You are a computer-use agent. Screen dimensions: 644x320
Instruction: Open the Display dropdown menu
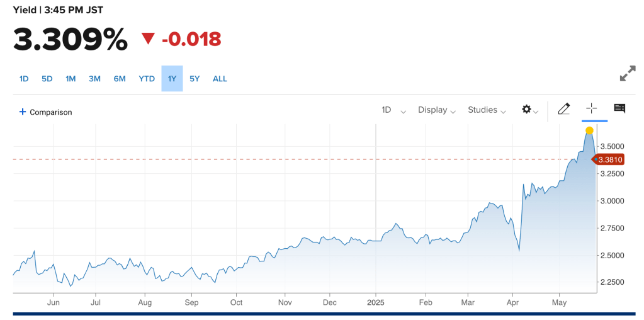[436, 110]
